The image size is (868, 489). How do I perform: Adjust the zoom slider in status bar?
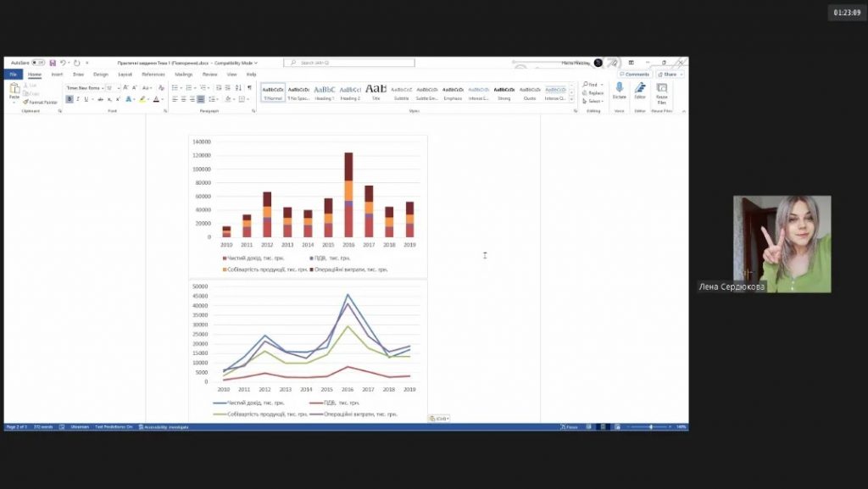click(x=650, y=427)
